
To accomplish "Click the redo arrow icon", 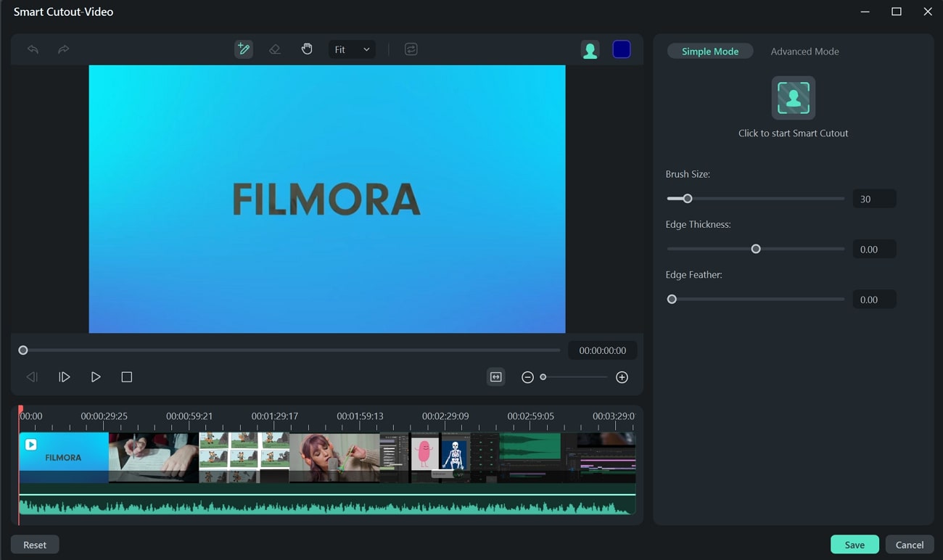I will point(64,49).
